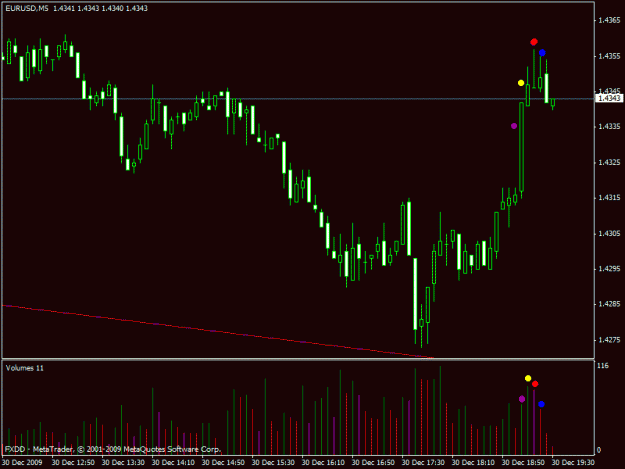
Task: Click the 1.4335 price axis label
Action: (x=609, y=126)
